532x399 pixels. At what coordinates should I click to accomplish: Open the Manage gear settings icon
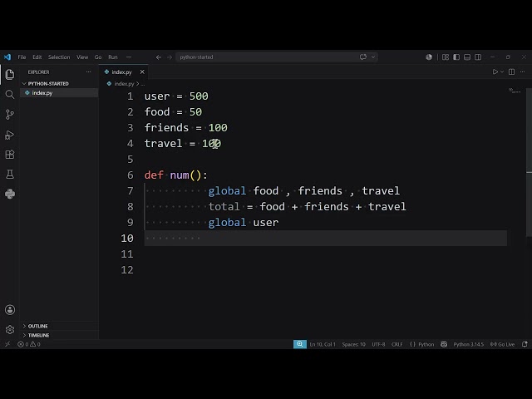[10, 329]
